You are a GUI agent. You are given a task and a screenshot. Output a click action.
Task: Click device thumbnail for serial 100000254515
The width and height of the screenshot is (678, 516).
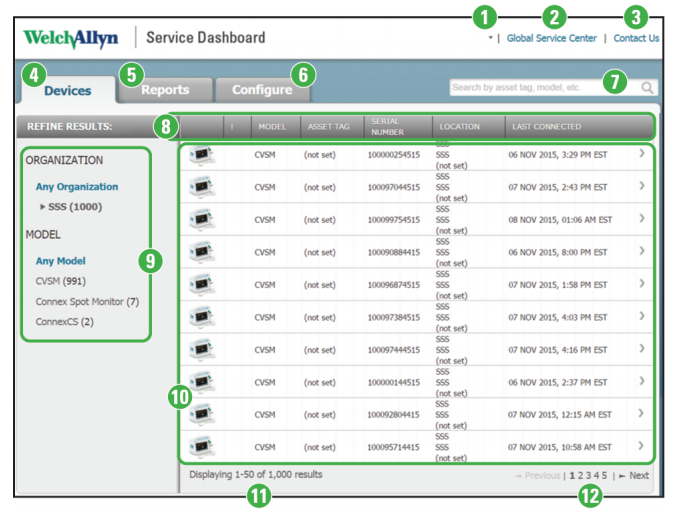[x=202, y=155]
